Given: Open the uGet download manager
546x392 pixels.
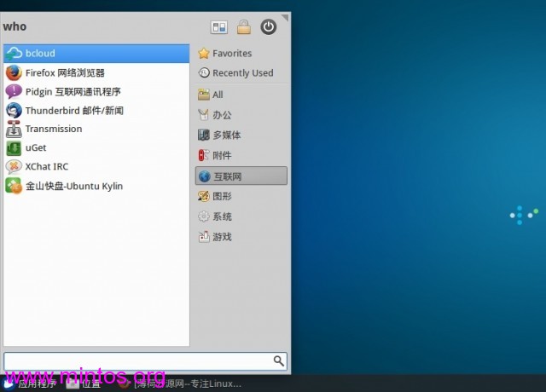Looking at the screenshot, I should point(35,147).
